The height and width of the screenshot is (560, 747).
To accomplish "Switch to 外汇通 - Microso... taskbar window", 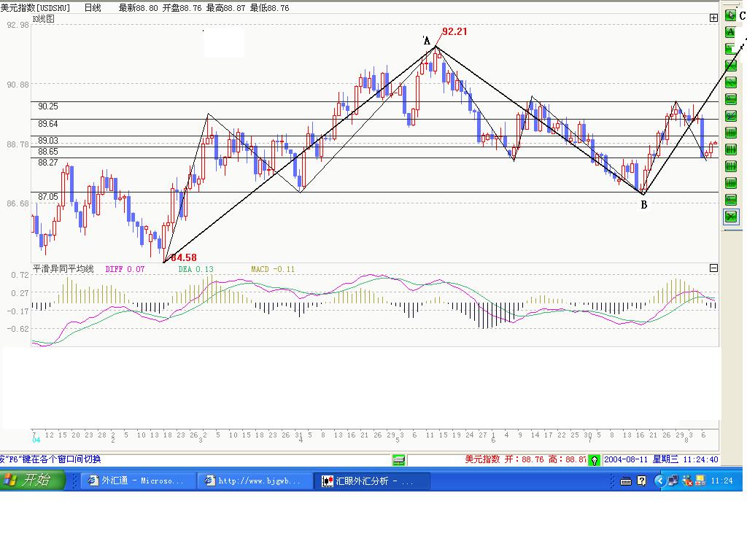I will (138, 481).
